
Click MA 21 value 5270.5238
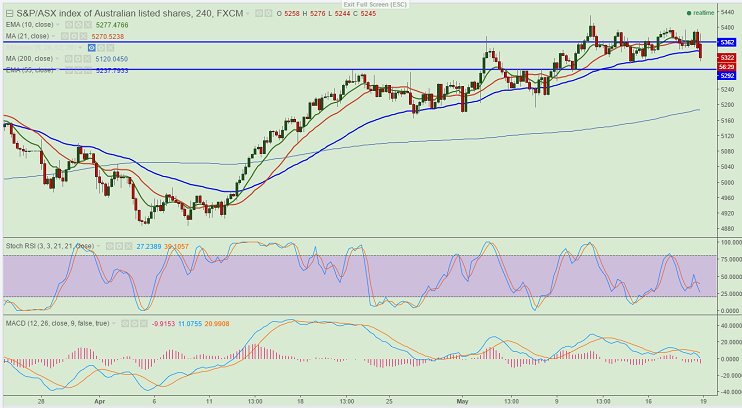click(x=108, y=36)
